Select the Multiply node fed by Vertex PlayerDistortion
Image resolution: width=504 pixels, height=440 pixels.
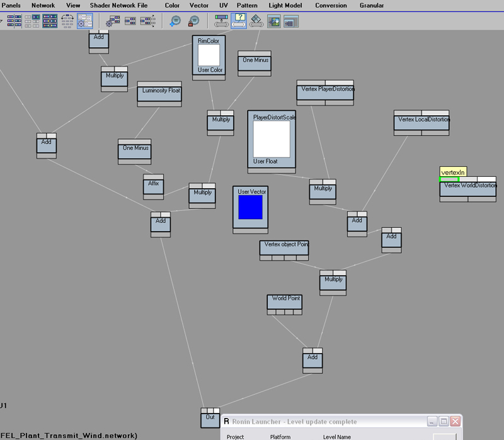point(323,192)
